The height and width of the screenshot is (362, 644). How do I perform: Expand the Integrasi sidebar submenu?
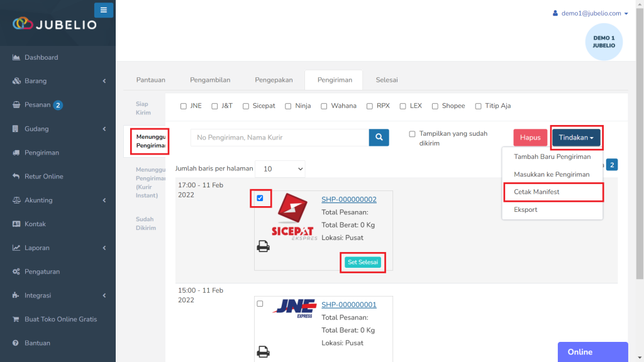104,295
